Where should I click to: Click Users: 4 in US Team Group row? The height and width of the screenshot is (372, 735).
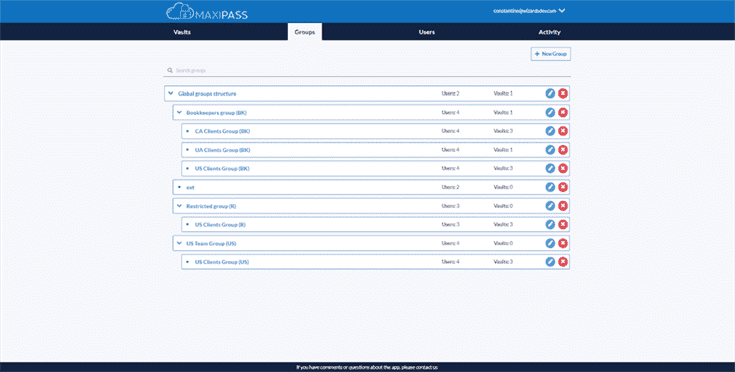pos(450,243)
